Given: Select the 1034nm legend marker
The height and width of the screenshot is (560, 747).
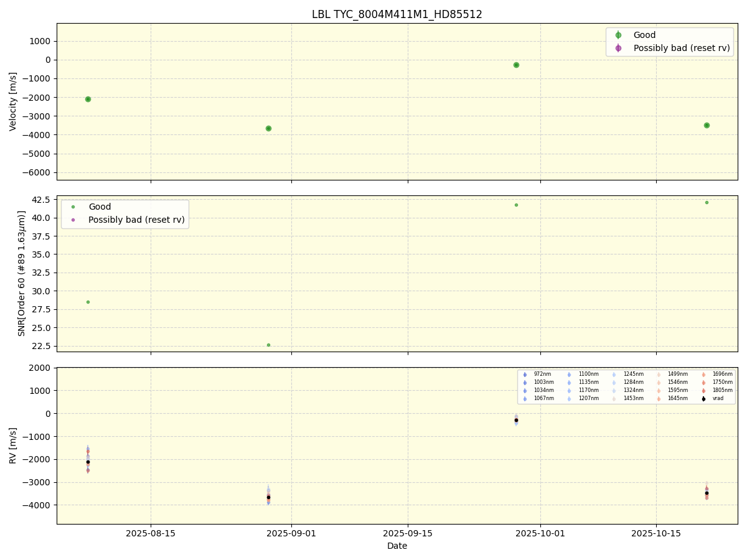Looking at the screenshot, I should pos(525,391).
